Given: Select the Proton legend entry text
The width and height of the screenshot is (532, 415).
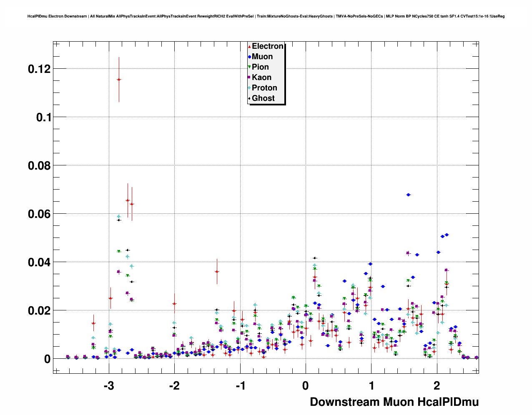Looking at the screenshot, I should click(x=264, y=88).
